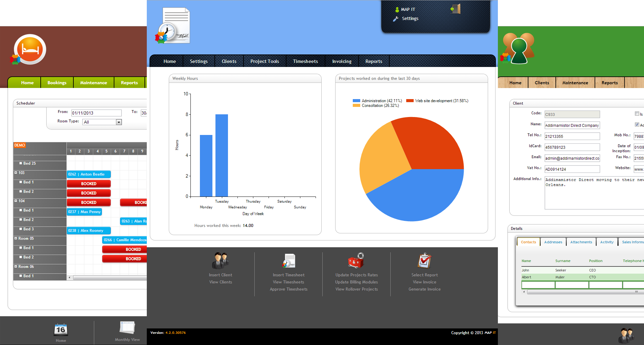The image size is (644, 345).
Task: Collapse the Room 05 tree node
Action: point(16,238)
